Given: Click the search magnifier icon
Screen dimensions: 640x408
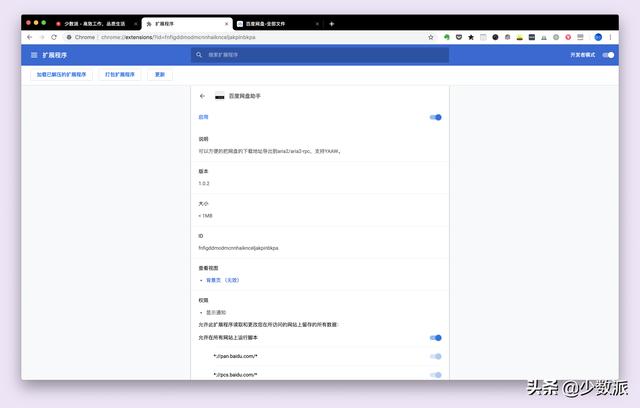Looking at the screenshot, I should (199, 55).
